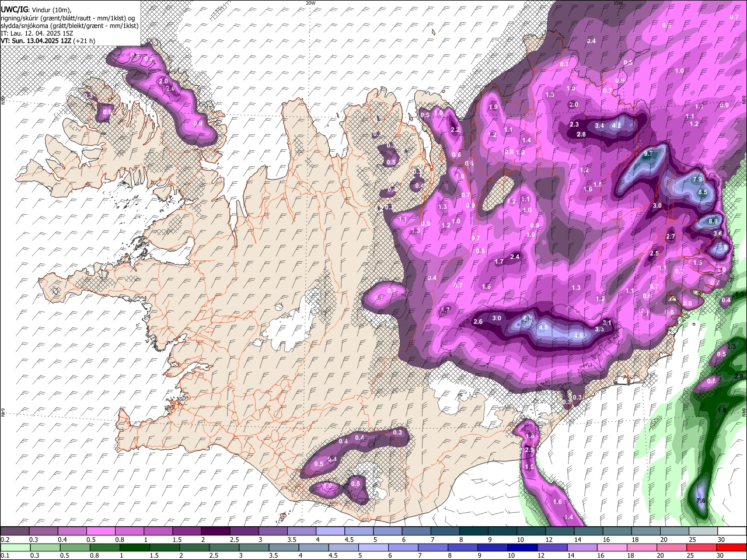
Task: Click the 15W longitude label at the top
Action: (618, 3)
